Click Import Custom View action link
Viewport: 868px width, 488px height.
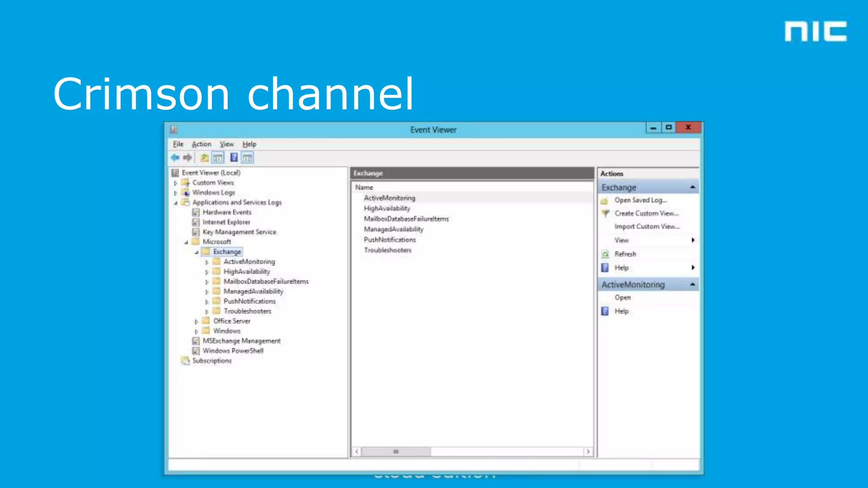coord(647,227)
